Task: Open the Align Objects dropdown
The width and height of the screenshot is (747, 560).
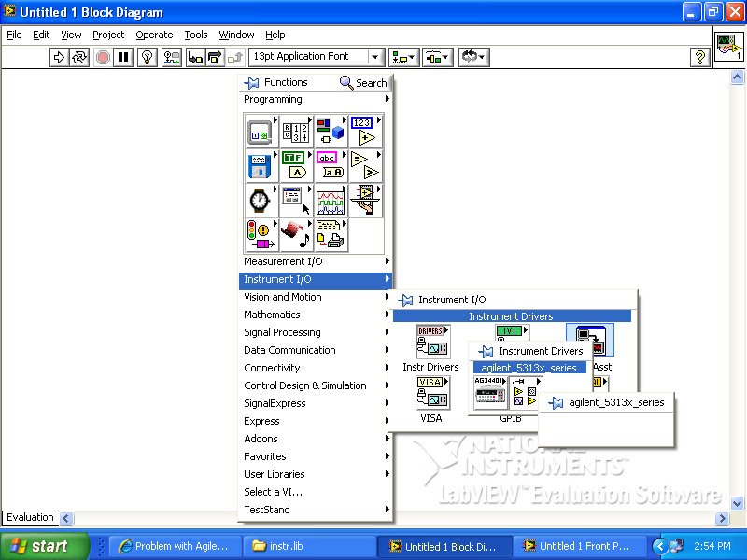Action: (x=403, y=57)
